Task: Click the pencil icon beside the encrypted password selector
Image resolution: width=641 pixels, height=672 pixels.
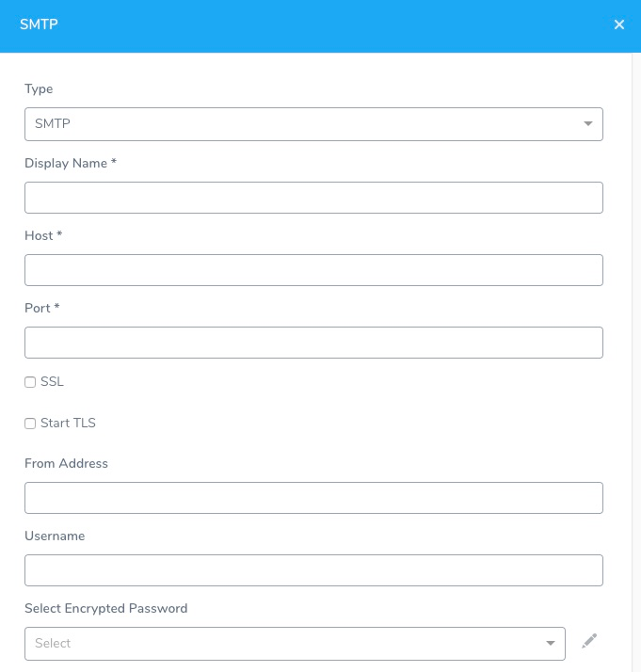Action: pos(589,641)
